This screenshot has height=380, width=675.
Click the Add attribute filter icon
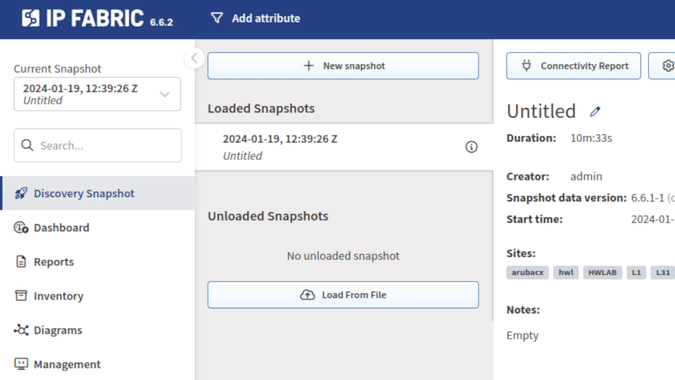(217, 18)
